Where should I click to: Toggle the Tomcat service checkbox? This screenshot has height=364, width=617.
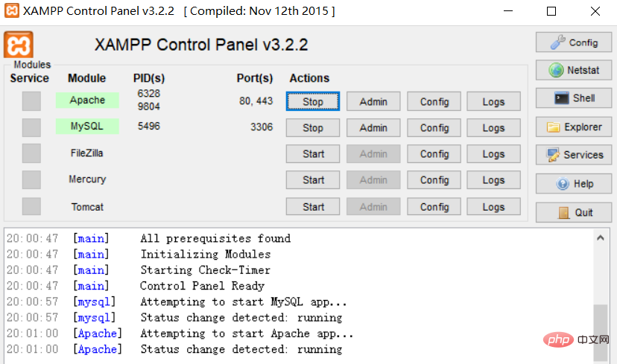pos(31,206)
